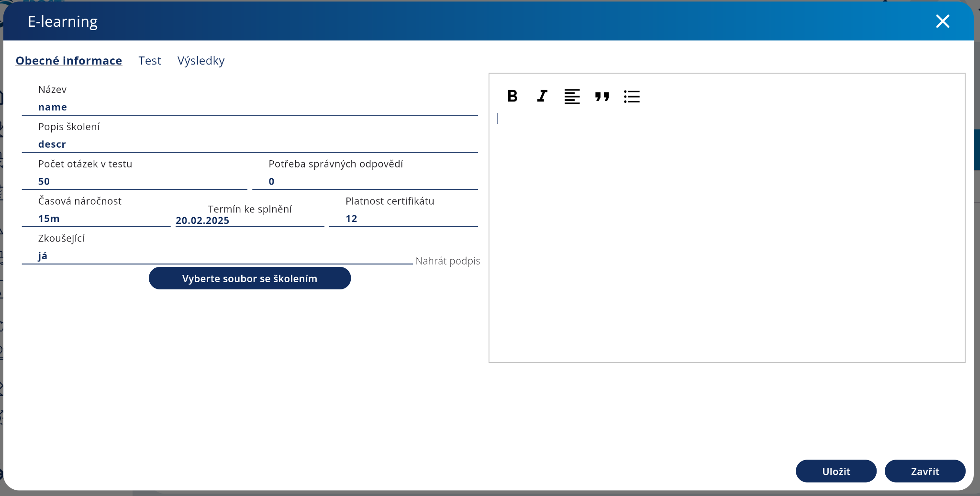Select the Obecné informace tab
980x496 pixels.
(x=69, y=61)
